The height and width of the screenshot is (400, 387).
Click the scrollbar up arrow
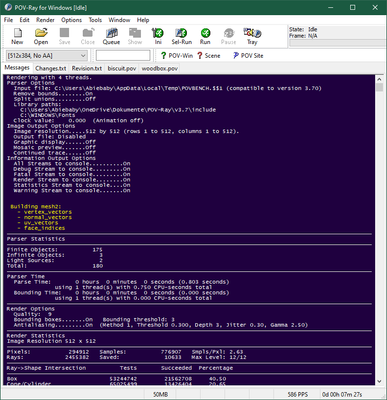point(379,79)
